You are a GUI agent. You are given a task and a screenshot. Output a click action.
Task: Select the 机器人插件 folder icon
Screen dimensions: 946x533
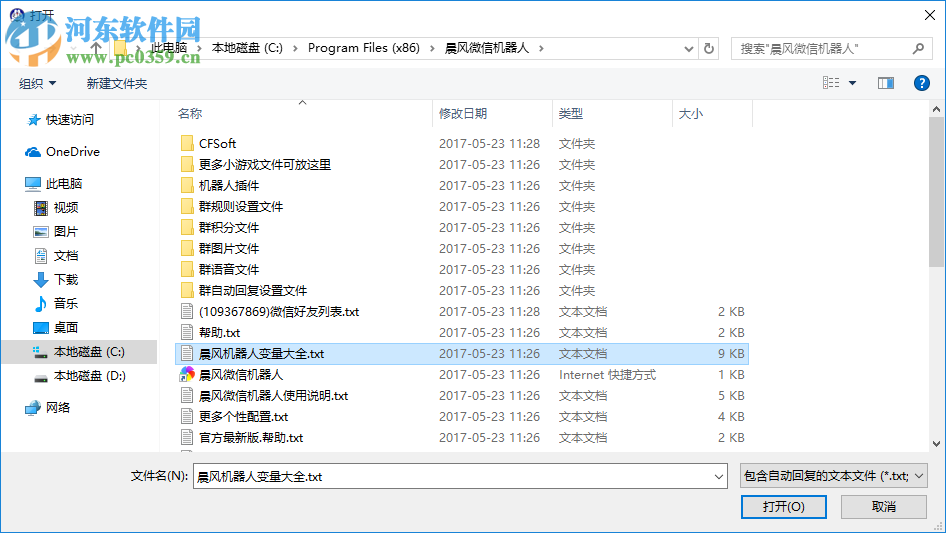187,185
